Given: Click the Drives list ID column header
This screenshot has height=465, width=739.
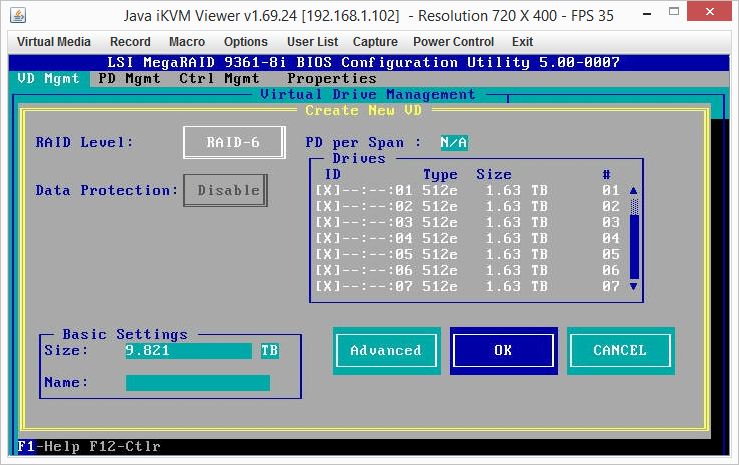Looking at the screenshot, I should tap(333, 174).
